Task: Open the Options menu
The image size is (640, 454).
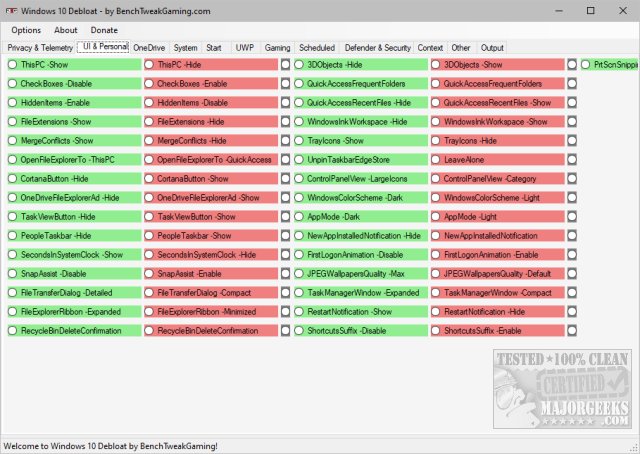Action: (x=26, y=30)
